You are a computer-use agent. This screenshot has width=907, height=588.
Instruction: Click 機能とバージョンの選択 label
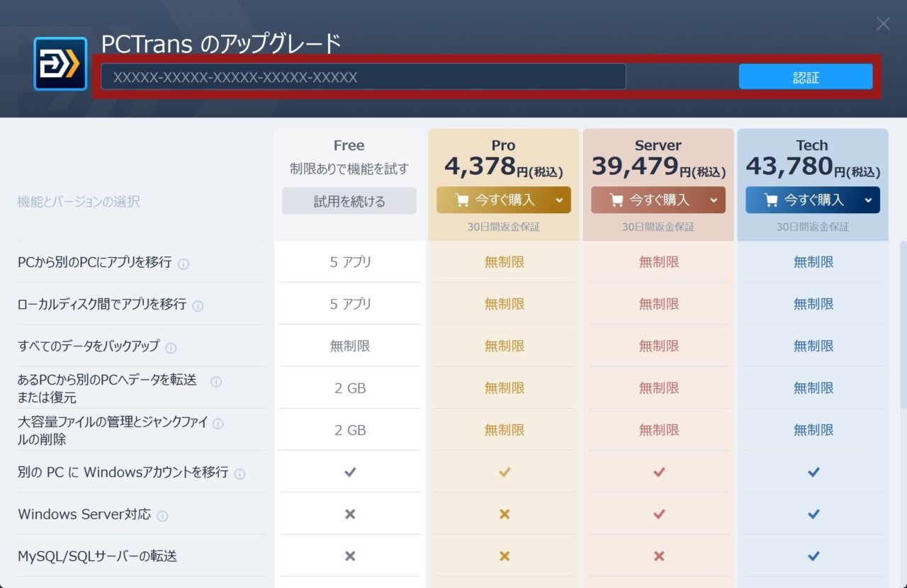79,202
